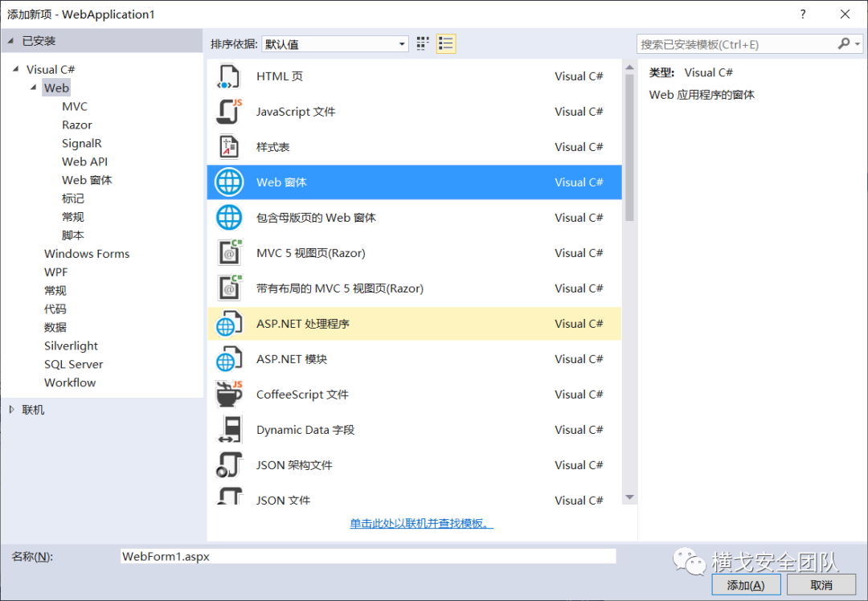Select the Web tree node
Viewport: 868px width, 601px height.
pos(56,88)
